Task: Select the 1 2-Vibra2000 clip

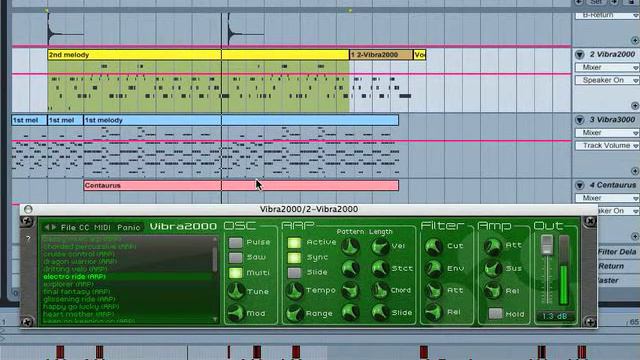Action: tap(381, 55)
